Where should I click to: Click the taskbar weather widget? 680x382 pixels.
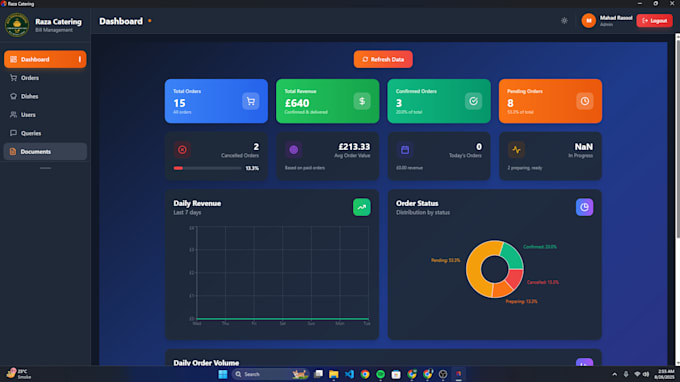(18, 374)
